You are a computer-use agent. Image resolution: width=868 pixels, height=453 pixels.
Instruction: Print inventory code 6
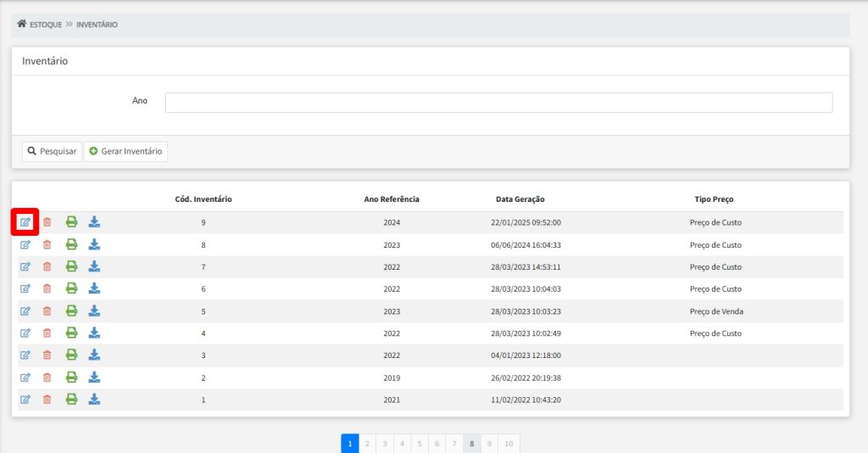click(71, 288)
